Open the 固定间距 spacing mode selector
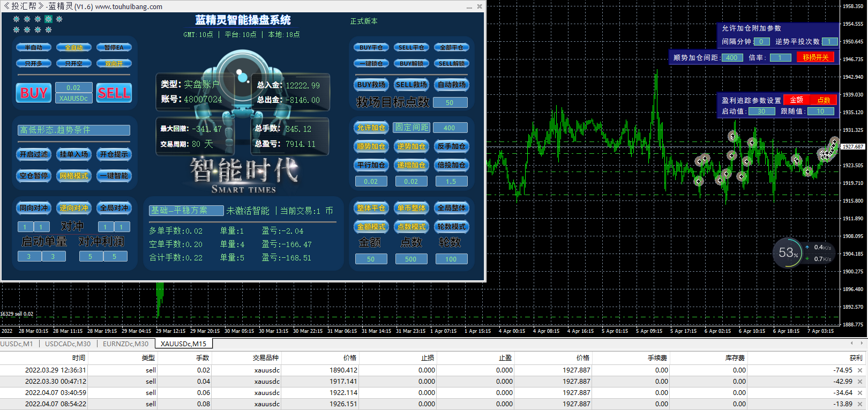The image size is (868, 410). point(411,128)
